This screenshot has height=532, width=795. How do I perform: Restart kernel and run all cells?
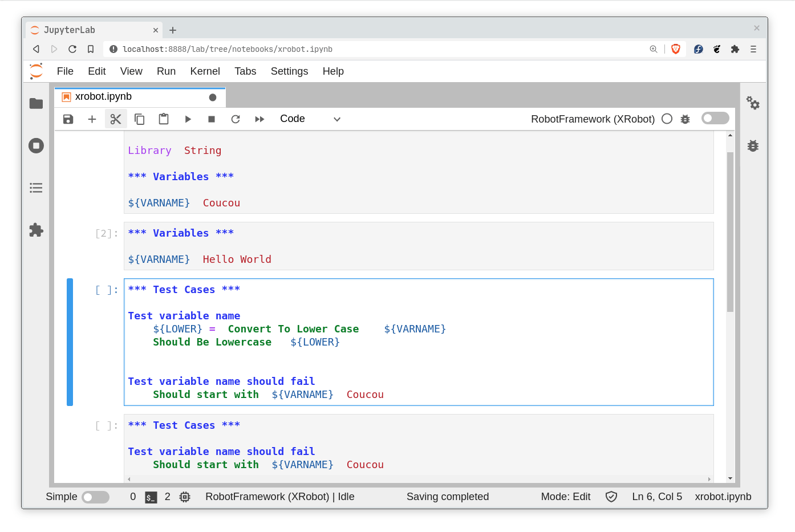pyautogui.click(x=259, y=119)
